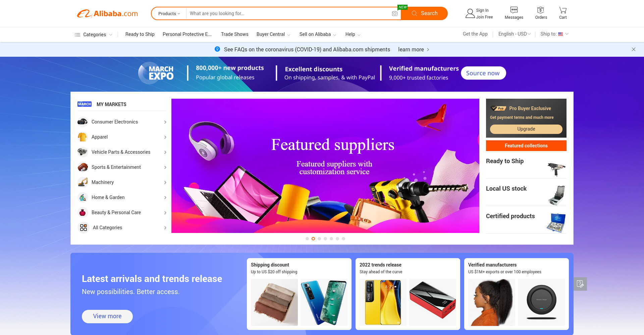Expand the English - USD language dropdown
The width and height of the screenshot is (644, 335).
(515, 34)
